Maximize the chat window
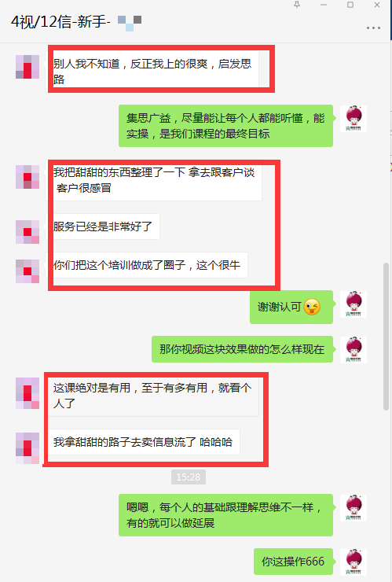 [350, 5]
